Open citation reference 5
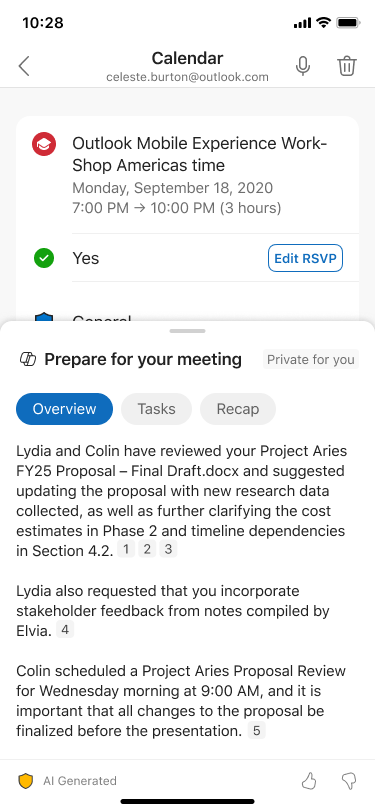 256,731
